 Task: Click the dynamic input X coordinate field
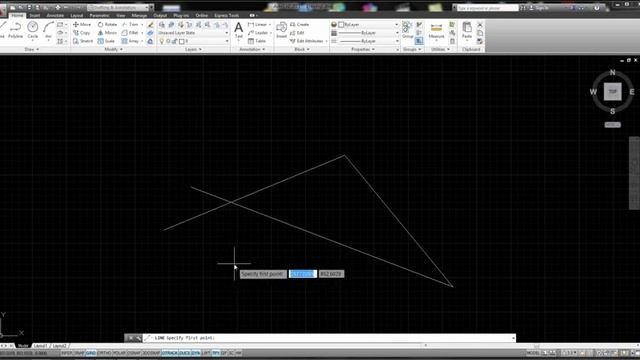(303, 274)
